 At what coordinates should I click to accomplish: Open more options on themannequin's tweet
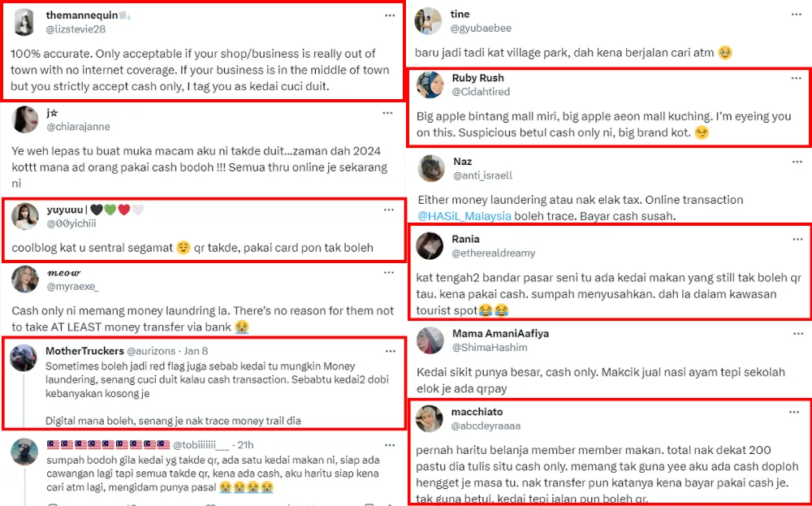[x=391, y=15]
